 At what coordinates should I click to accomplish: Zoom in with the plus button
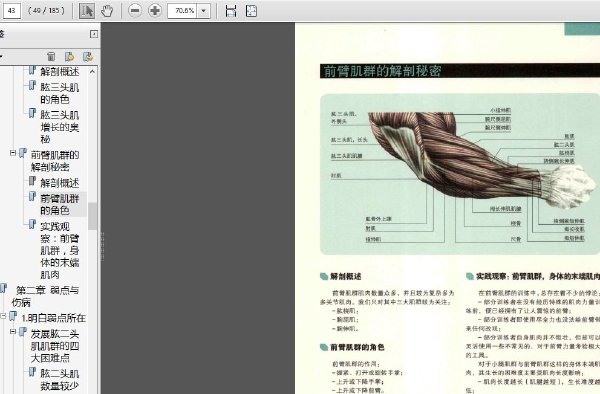coord(155,11)
